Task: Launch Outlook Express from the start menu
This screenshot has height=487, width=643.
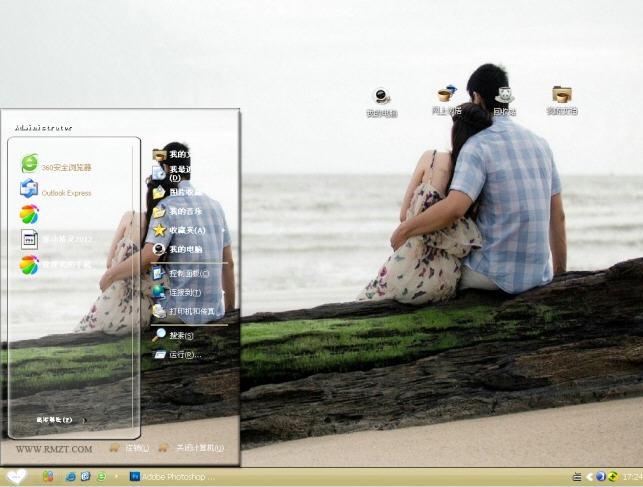Action: point(56,189)
